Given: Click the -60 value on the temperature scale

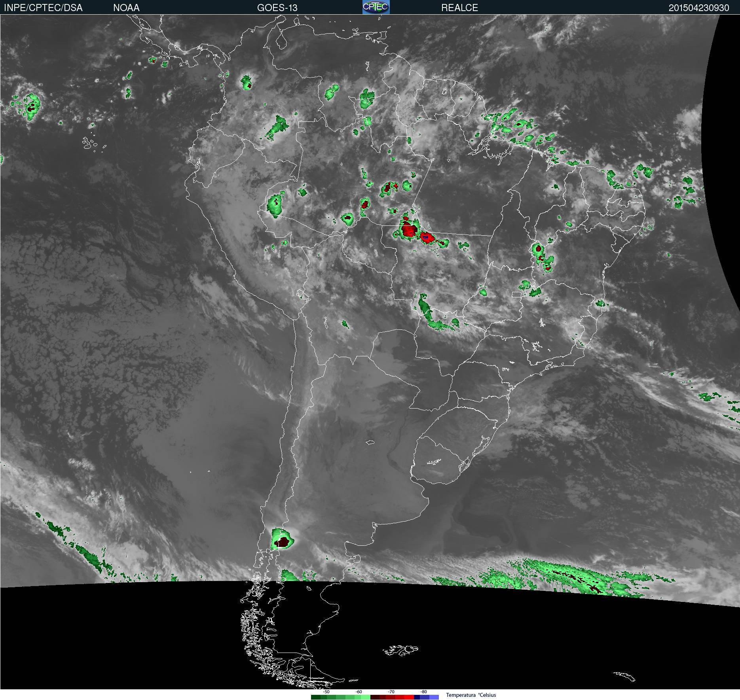Looking at the screenshot, I should tap(359, 692).
